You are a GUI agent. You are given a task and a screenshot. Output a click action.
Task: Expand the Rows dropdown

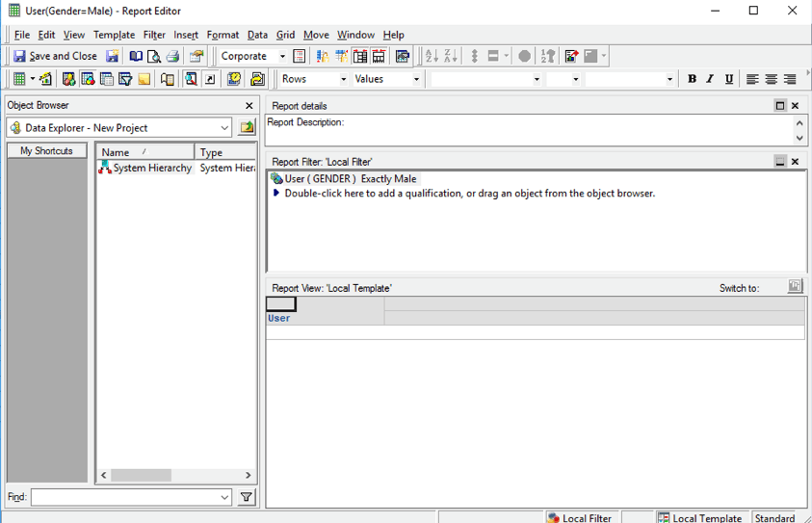[341, 80]
